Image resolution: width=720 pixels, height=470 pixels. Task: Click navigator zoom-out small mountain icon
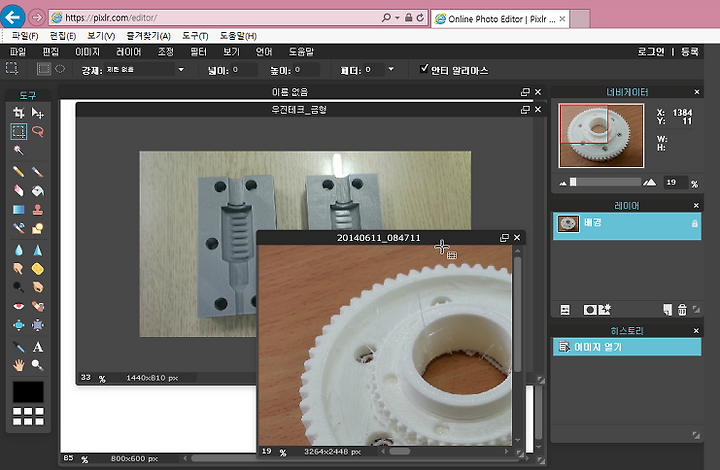[x=563, y=183]
